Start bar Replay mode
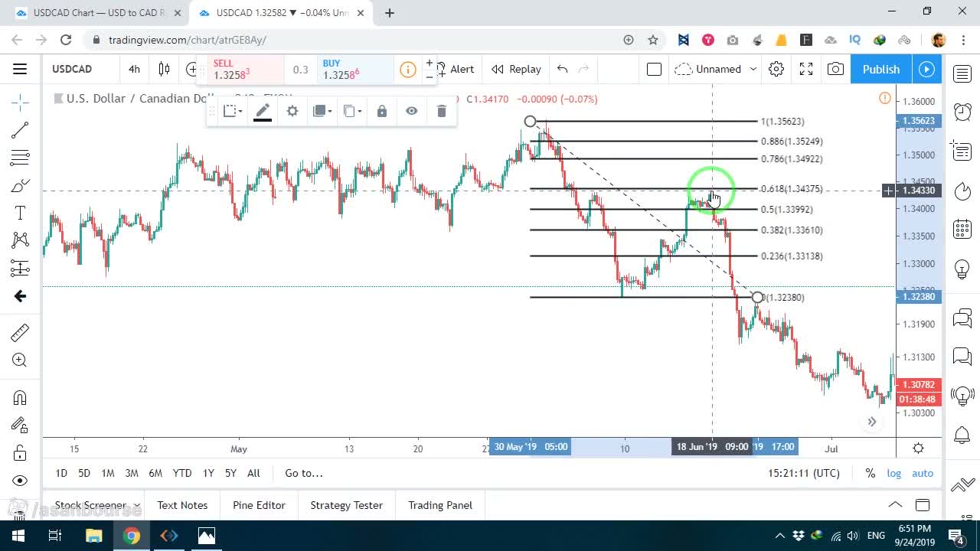Viewport: 980px width, 551px height. point(516,69)
